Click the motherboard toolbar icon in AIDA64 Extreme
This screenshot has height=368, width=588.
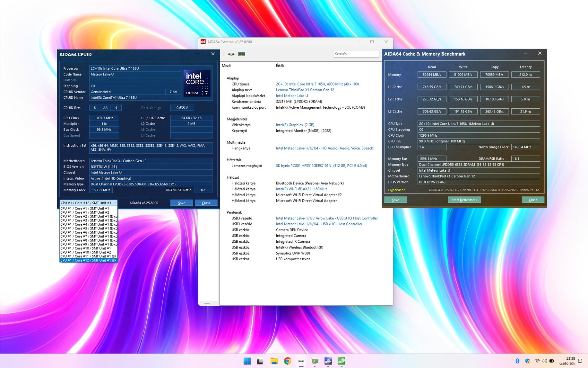tap(231, 54)
